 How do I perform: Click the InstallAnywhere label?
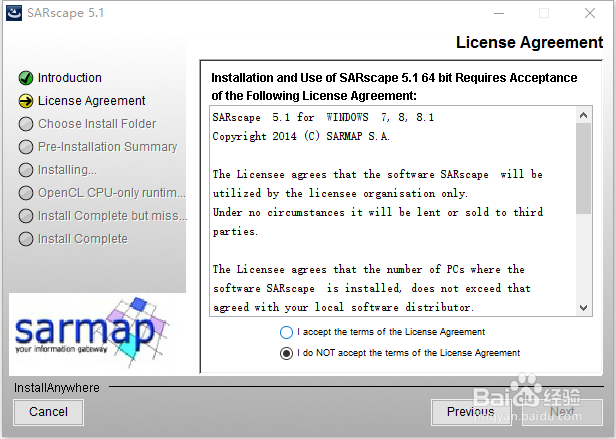[x=57, y=388]
